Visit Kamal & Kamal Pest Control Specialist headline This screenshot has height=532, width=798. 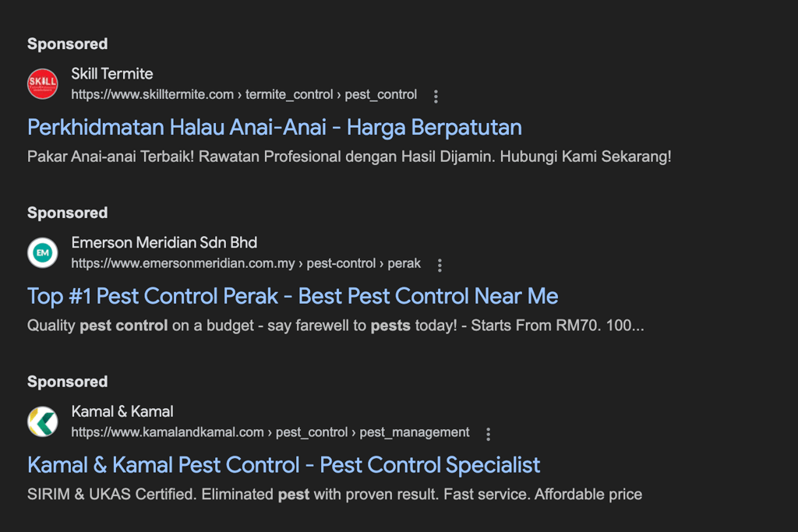coord(284,465)
